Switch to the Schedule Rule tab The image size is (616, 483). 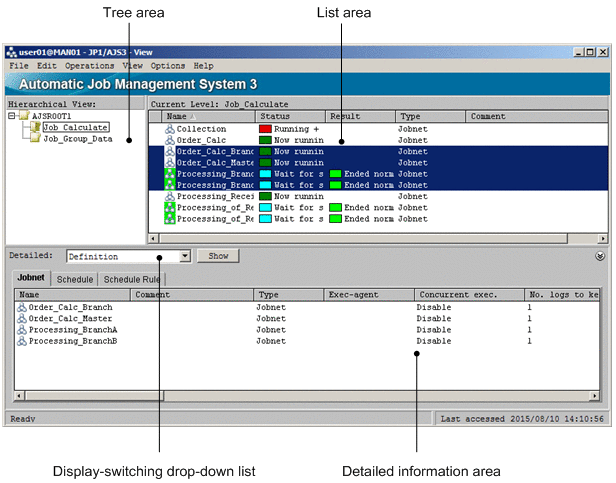tap(131, 280)
